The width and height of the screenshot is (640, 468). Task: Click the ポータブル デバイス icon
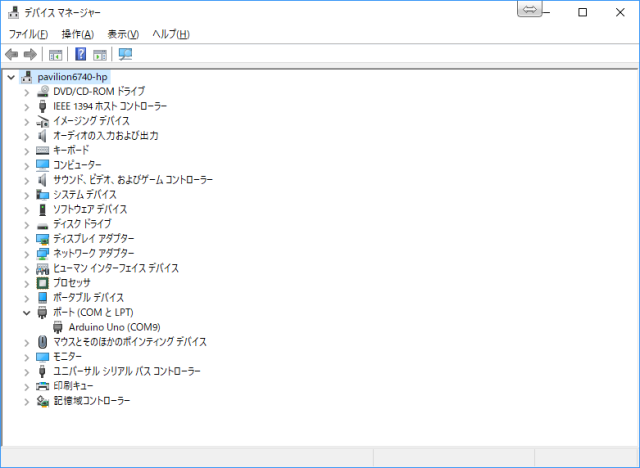pos(42,297)
